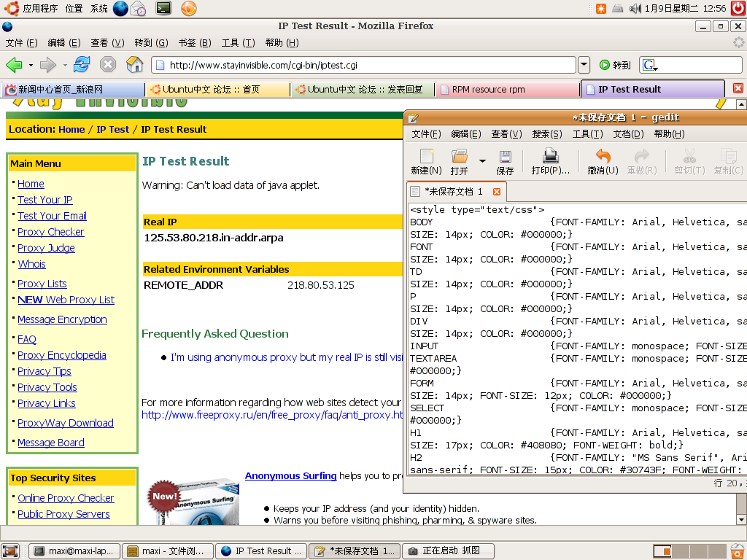The image size is (747, 560).
Task: Switch to the maxi - 文件浏 taskbar button
Action: click(168, 551)
